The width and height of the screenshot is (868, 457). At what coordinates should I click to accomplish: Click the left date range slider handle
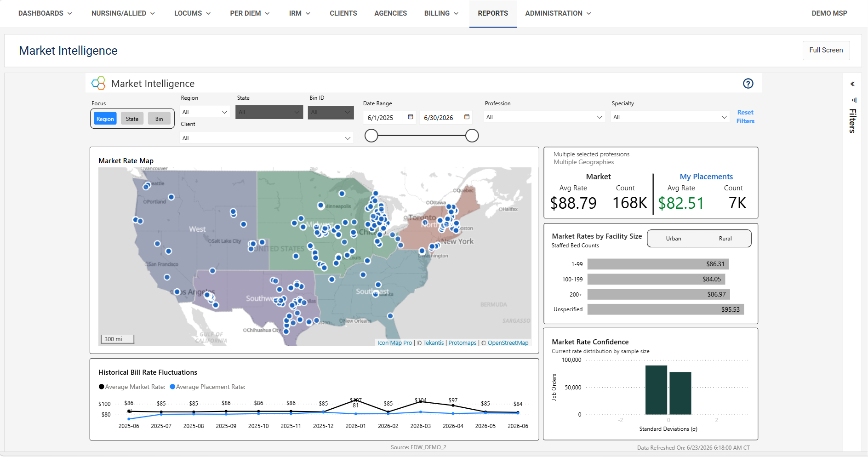point(371,136)
